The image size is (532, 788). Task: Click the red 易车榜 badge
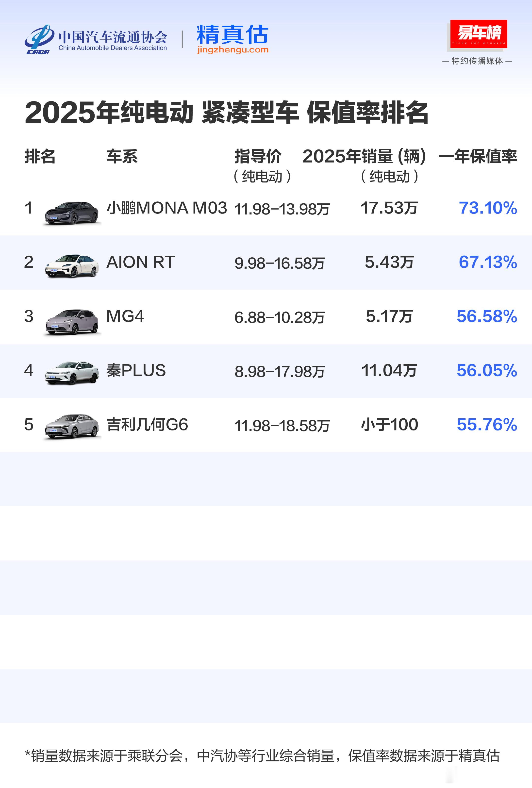(x=478, y=33)
